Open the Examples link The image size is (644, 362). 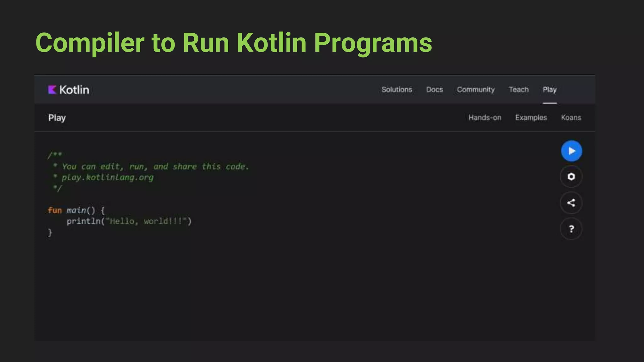(531, 118)
